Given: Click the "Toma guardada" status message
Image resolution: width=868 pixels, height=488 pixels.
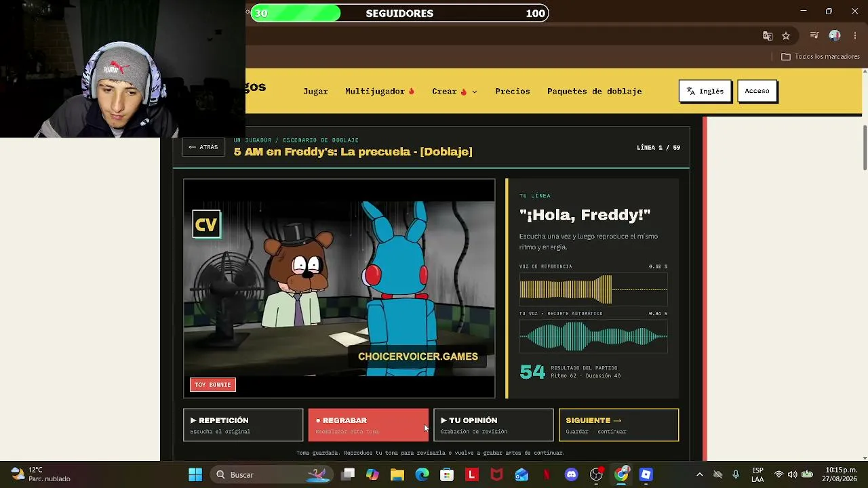Looking at the screenshot, I should click(x=431, y=453).
